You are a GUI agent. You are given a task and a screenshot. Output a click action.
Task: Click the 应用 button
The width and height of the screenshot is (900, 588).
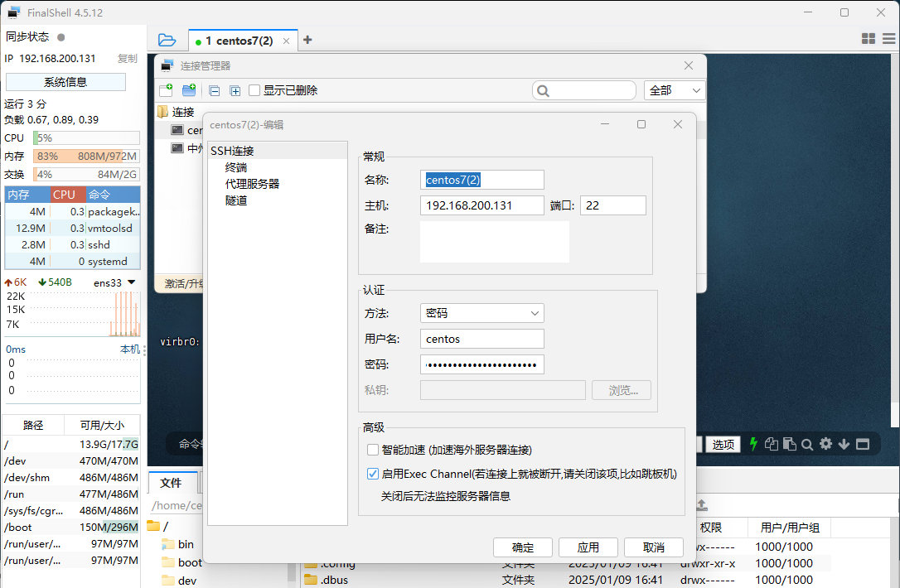[588, 547]
